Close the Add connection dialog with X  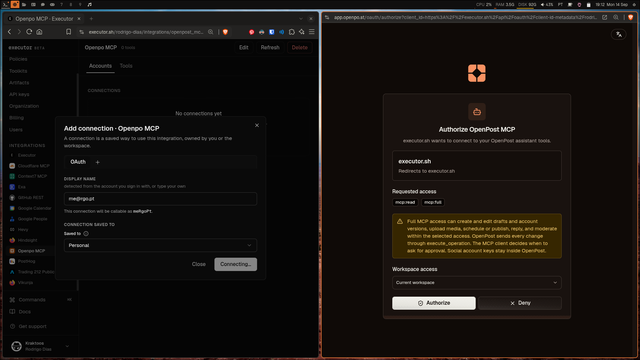(257, 125)
